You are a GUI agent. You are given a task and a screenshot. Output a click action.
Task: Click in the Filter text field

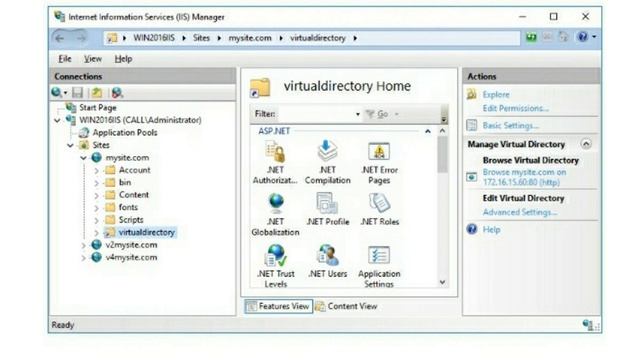[x=316, y=114]
